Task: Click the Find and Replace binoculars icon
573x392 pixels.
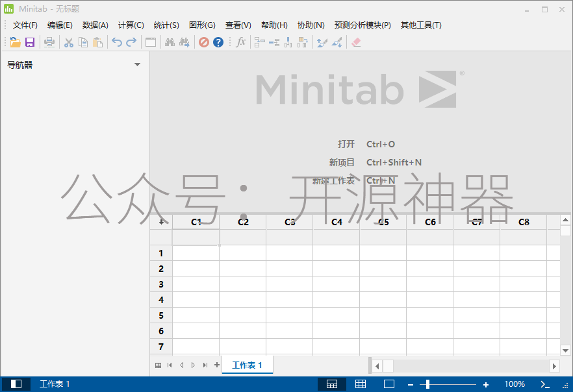Action: point(185,42)
